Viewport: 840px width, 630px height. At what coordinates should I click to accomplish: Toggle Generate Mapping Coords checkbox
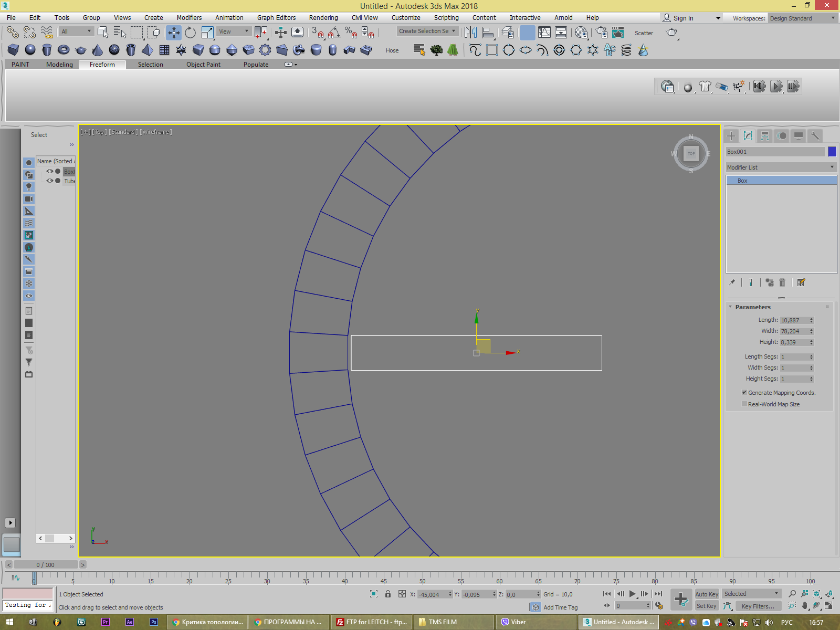[744, 392]
